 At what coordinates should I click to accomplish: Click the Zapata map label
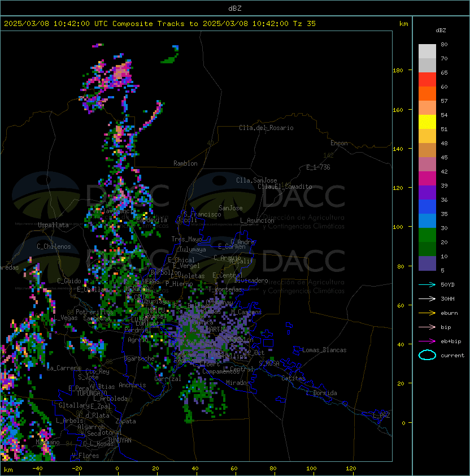pos(125,421)
